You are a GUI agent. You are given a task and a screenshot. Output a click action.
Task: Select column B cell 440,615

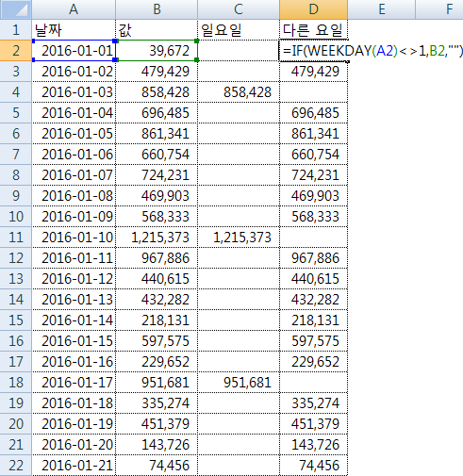[x=157, y=279]
